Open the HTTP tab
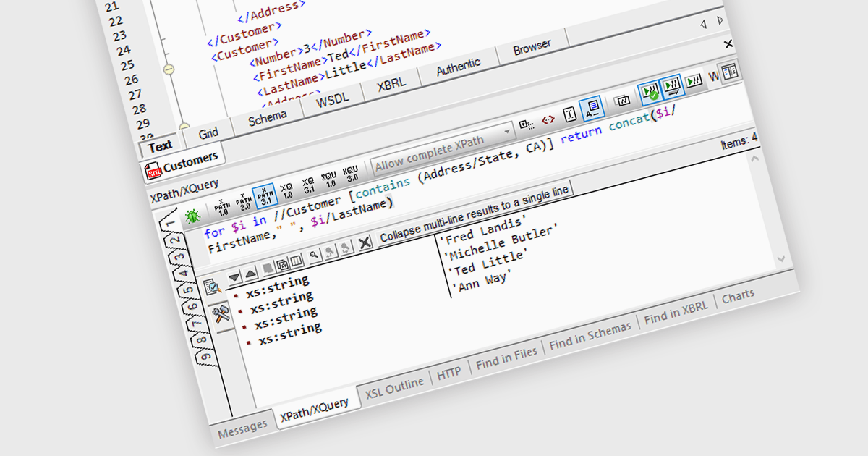 [x=449, y=373]
